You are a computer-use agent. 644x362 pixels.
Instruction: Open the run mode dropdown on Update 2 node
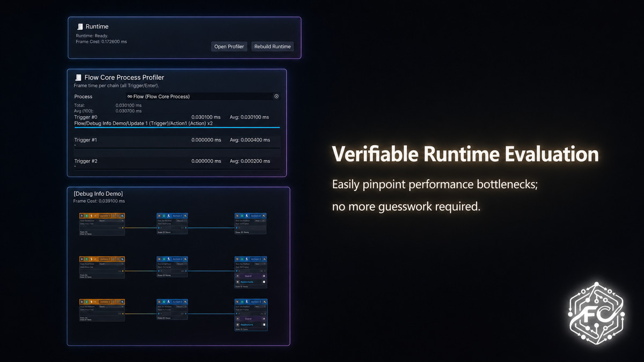111,264
